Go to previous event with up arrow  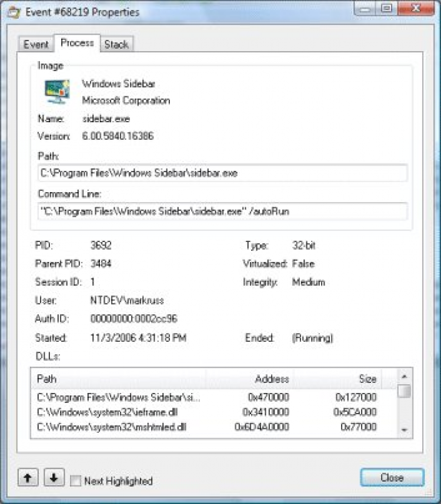28,478
